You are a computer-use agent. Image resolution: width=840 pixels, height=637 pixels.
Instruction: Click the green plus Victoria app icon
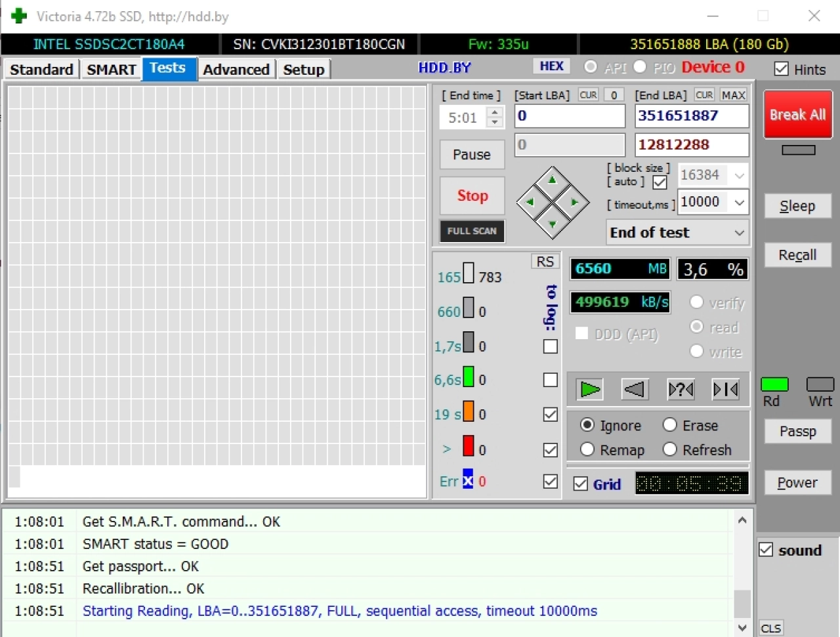[x=19, y=16]
